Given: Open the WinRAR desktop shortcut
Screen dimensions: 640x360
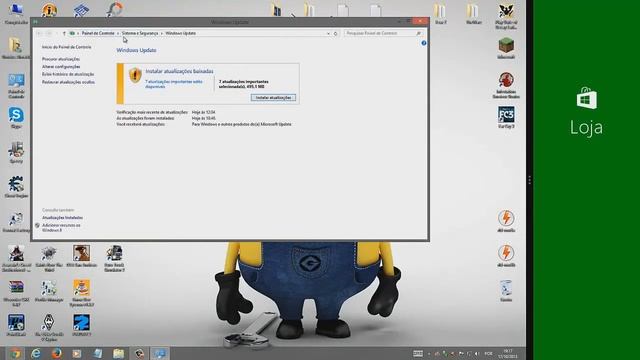Looking at the screenshot, I should 16,293.
